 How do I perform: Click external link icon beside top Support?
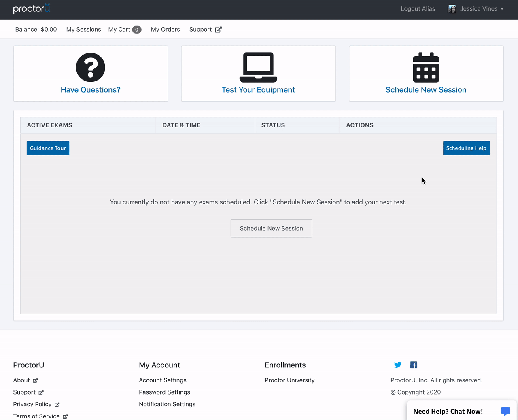(218, 30)
